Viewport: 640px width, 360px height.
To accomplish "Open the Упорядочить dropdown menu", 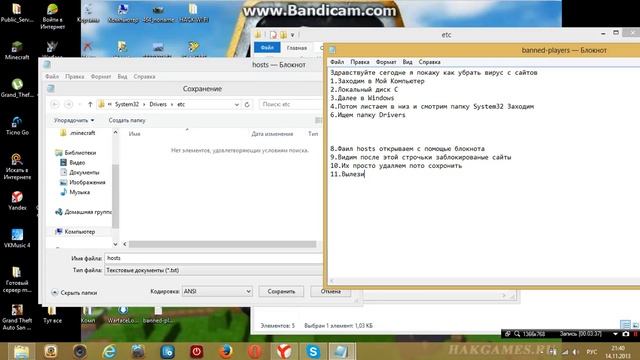I will [74, 120].
